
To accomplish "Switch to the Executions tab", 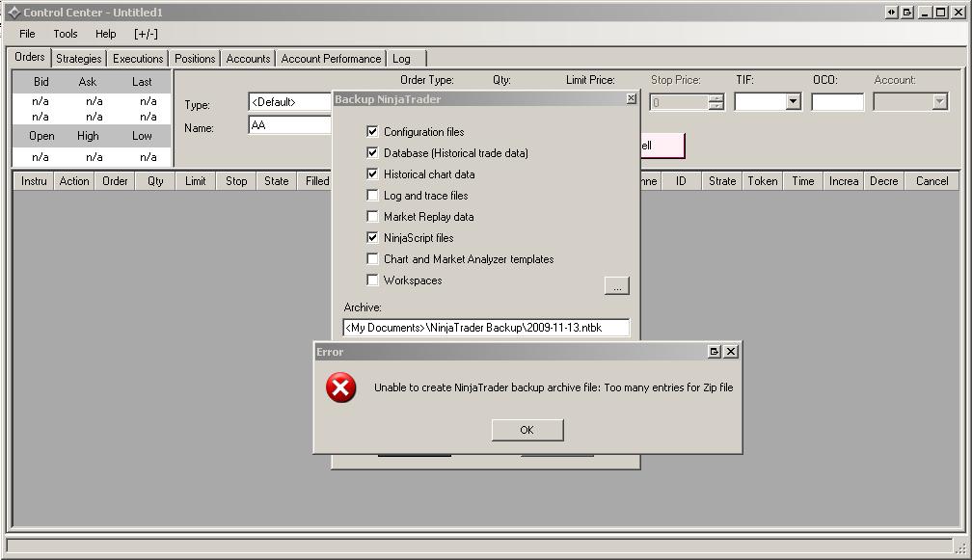I will pos(138,59).
